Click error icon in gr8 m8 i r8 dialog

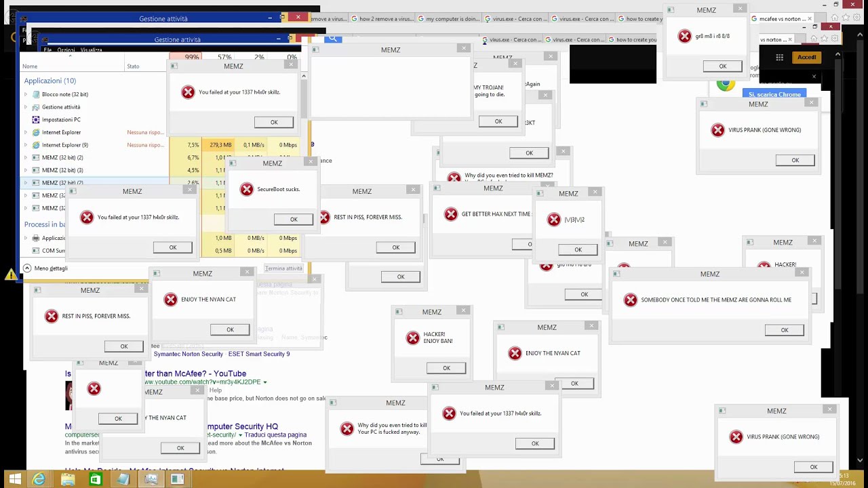[x=685, y=36]
